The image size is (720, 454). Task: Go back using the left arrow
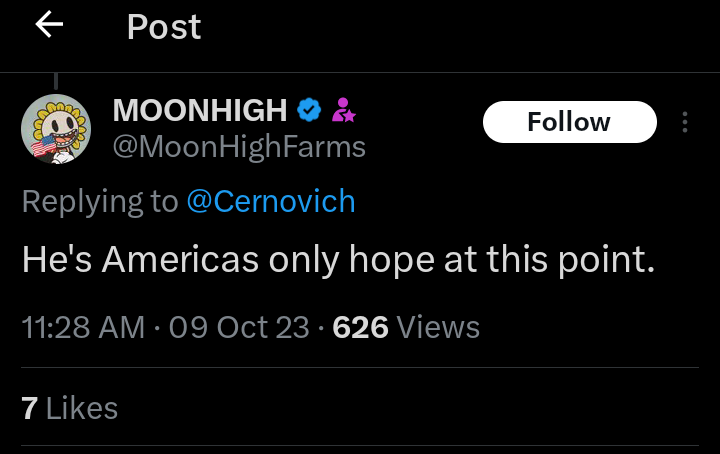coord(49,26)
